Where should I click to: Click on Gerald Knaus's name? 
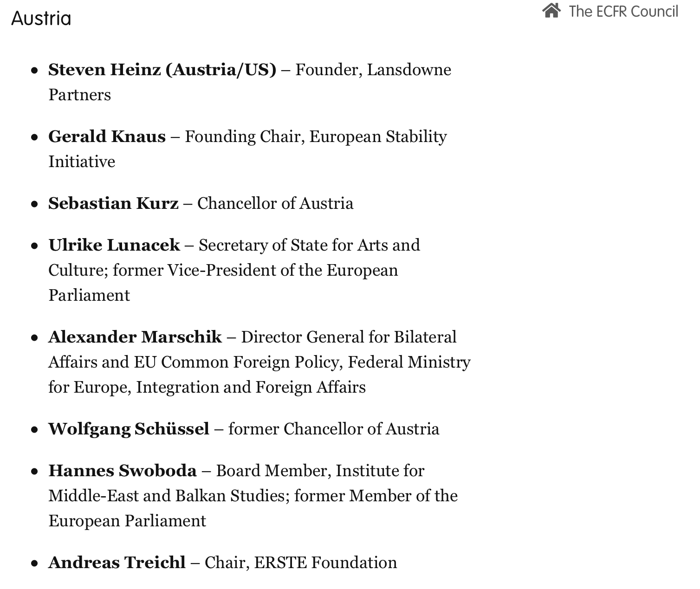point(107,136)
